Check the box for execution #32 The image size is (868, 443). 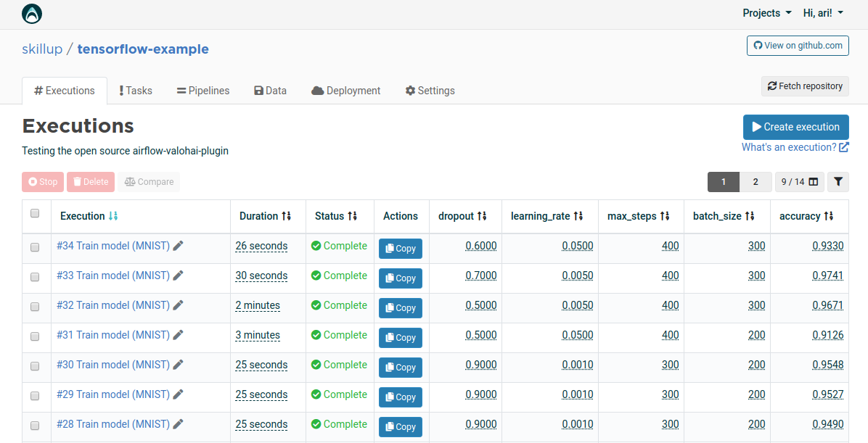pyautogui.click(x=35, y=307)
